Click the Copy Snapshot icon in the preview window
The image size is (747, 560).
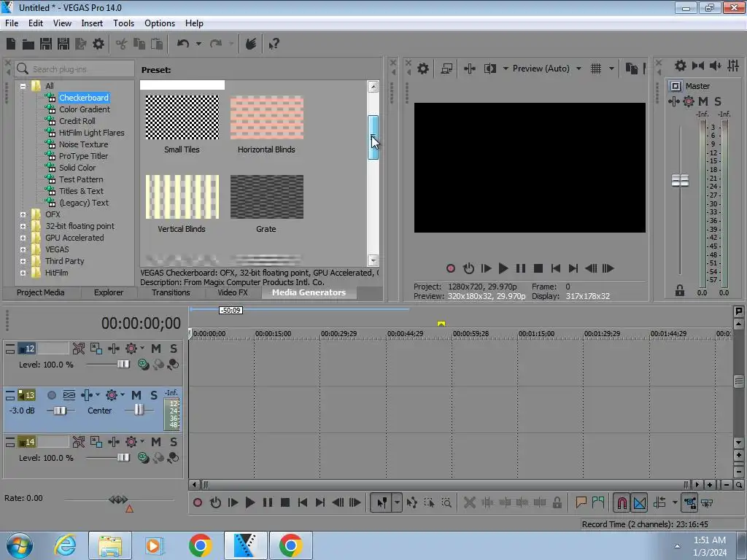(631, 69)
